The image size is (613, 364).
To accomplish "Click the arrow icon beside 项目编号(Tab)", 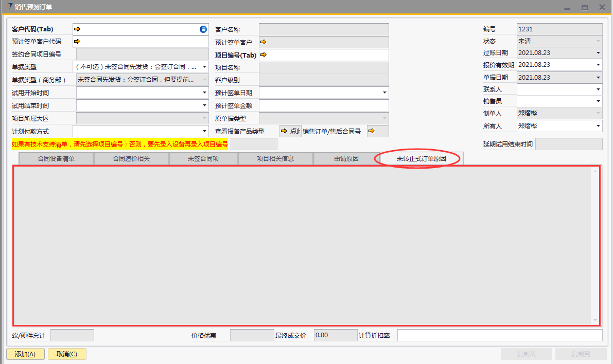I will click(x=264, y=55).
